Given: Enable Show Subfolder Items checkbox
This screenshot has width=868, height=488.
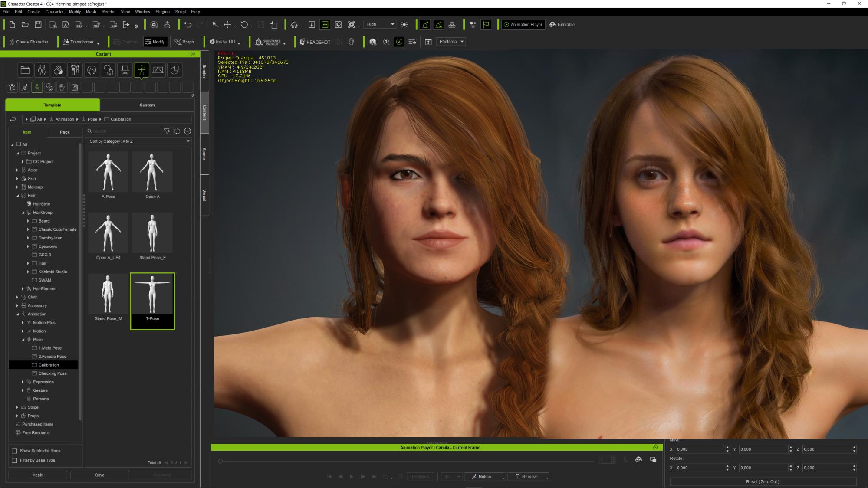Looking at the screenshot, I should 14,451.
